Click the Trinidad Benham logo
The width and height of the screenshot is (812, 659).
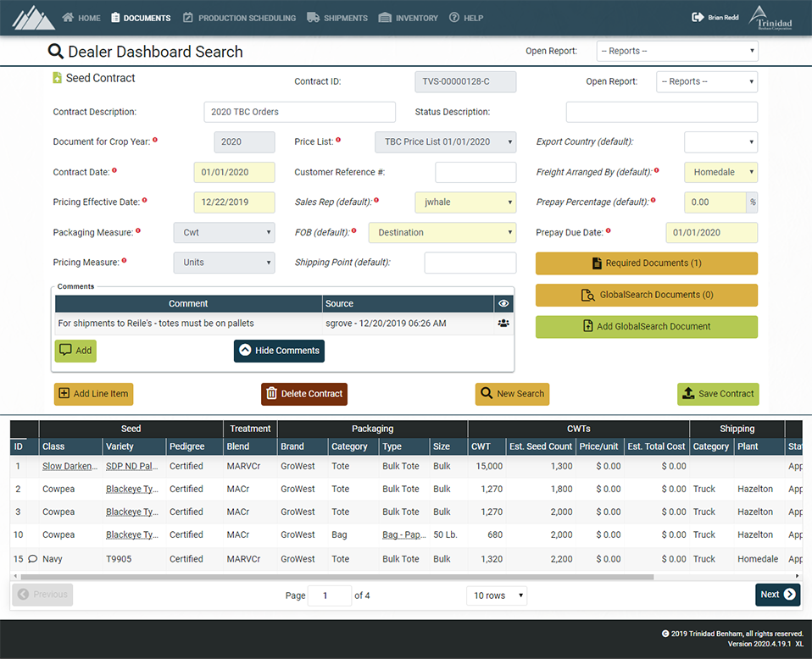tap(770, 18)
